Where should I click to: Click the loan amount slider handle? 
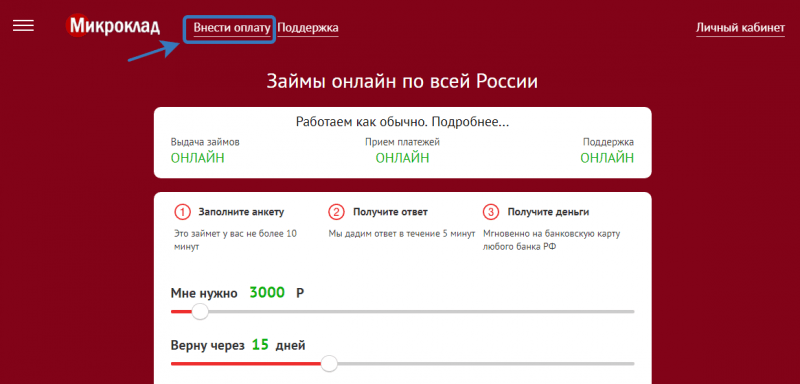200,311
